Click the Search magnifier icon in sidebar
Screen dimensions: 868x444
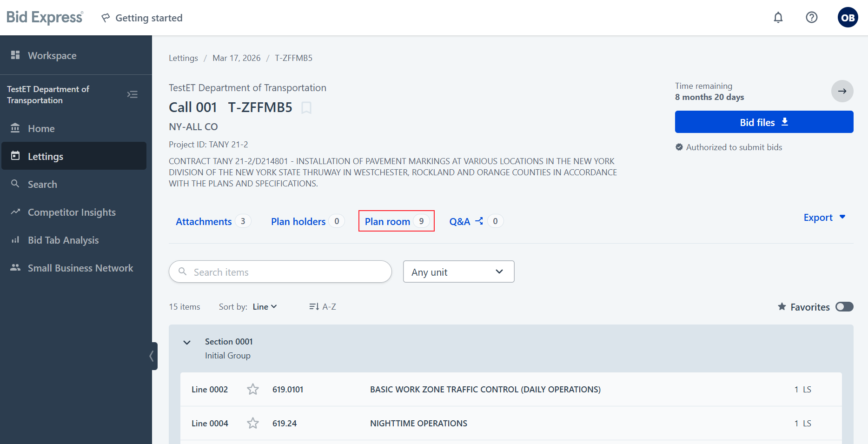pyautogui.click(x=15, y=184)
